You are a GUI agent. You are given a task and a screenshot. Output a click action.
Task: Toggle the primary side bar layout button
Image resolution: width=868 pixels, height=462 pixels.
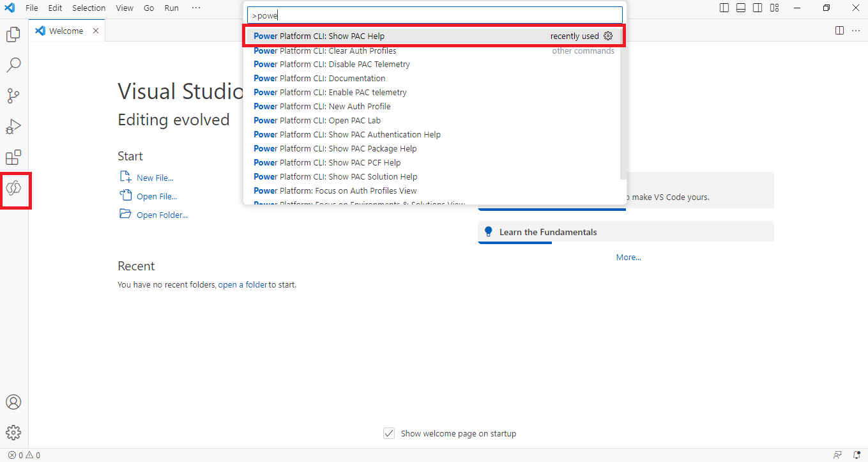[724, 8]
